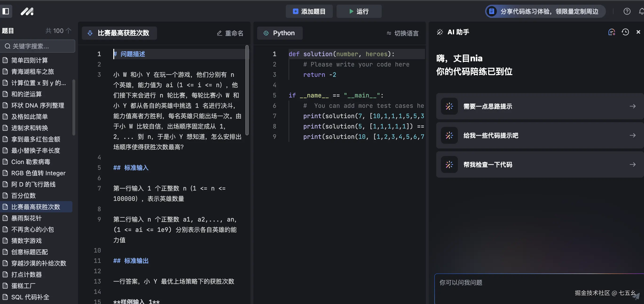This screenshot has width=644, height=304.
Task: Open the 切换语言 language switcher
Action: pyautogui.click(x=402, y=33)
